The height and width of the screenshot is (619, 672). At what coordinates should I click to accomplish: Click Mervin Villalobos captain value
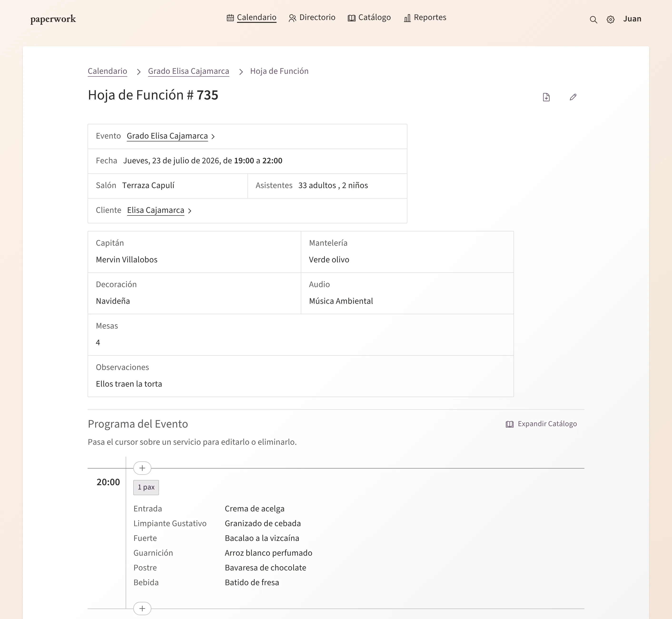pyautogui.click(x=127, y=260)
